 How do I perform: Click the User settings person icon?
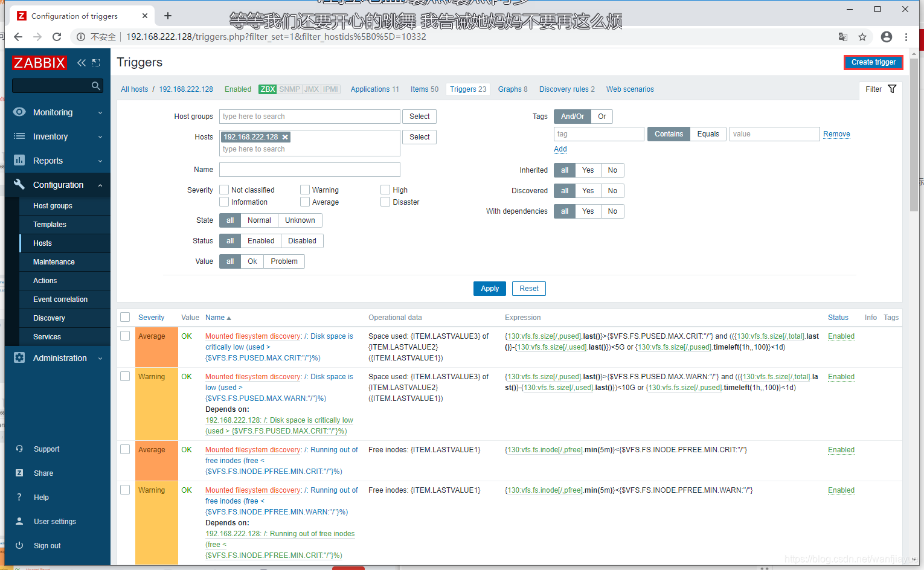(19, 521)
